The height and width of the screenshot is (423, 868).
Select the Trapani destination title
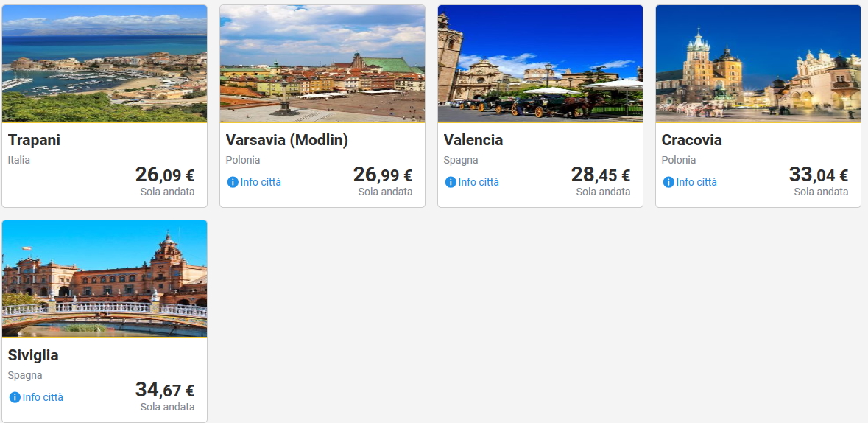tap(35, 140)
